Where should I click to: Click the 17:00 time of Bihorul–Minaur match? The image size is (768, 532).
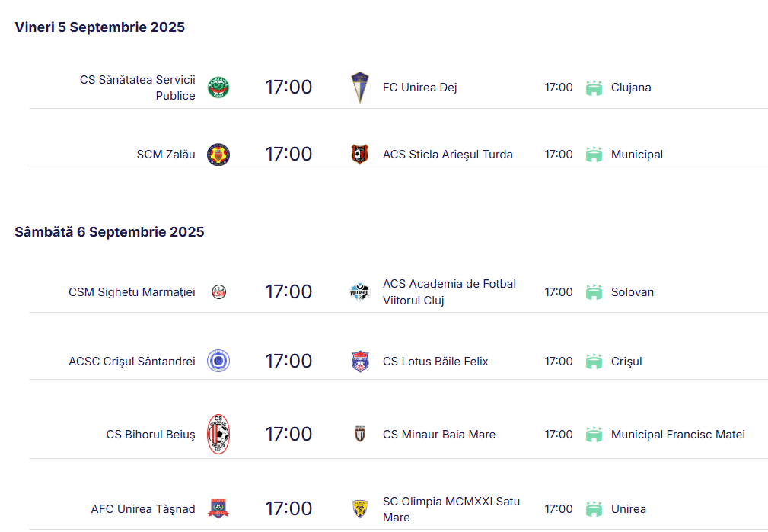click(x=288, y=435)
